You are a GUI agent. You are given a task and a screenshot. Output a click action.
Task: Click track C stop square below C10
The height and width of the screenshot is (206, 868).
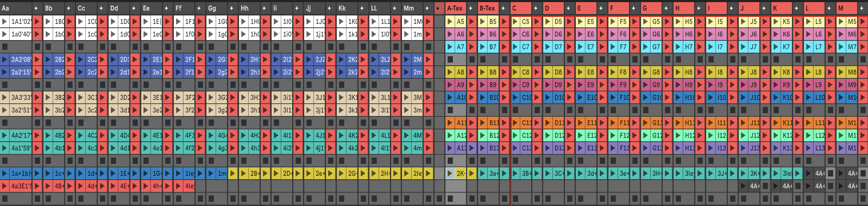[515, 110]
